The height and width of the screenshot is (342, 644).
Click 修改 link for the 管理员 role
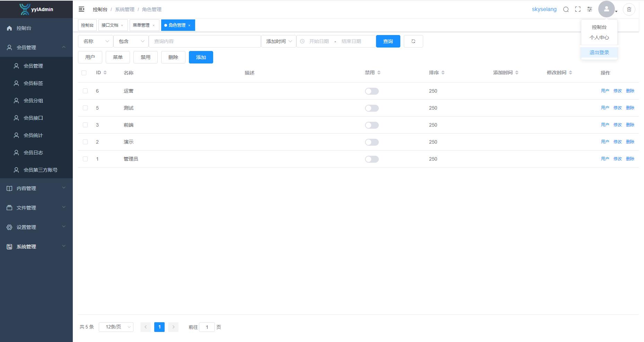[x=617, y=159]
